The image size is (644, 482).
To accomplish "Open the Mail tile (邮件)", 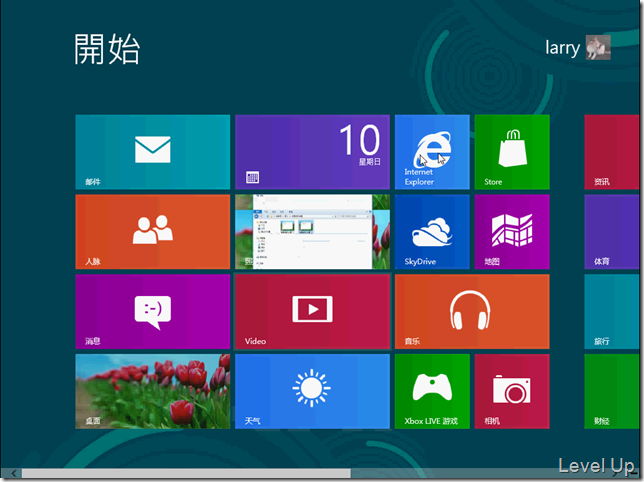I will [152, 152].
